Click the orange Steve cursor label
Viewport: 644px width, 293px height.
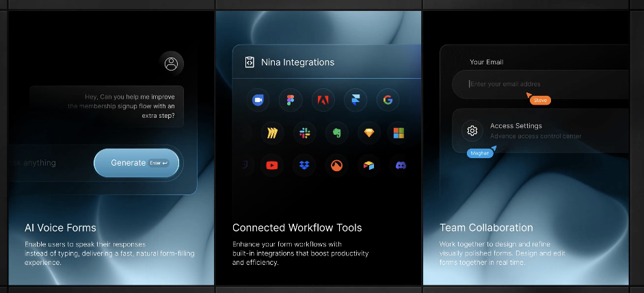tap(540, 101)
